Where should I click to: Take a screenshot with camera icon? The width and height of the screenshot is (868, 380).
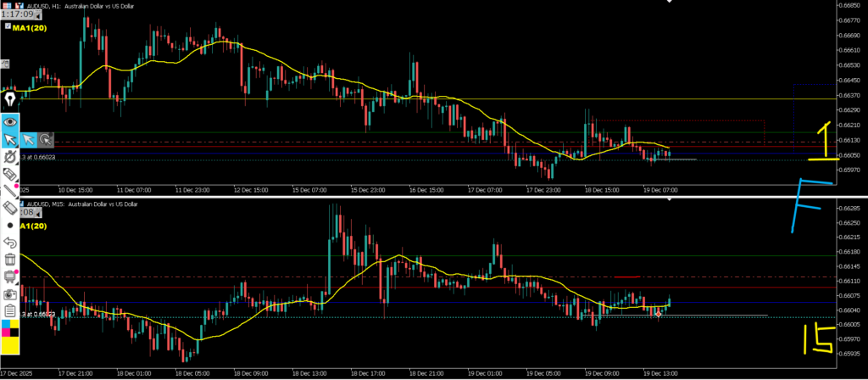pos(10,293)
